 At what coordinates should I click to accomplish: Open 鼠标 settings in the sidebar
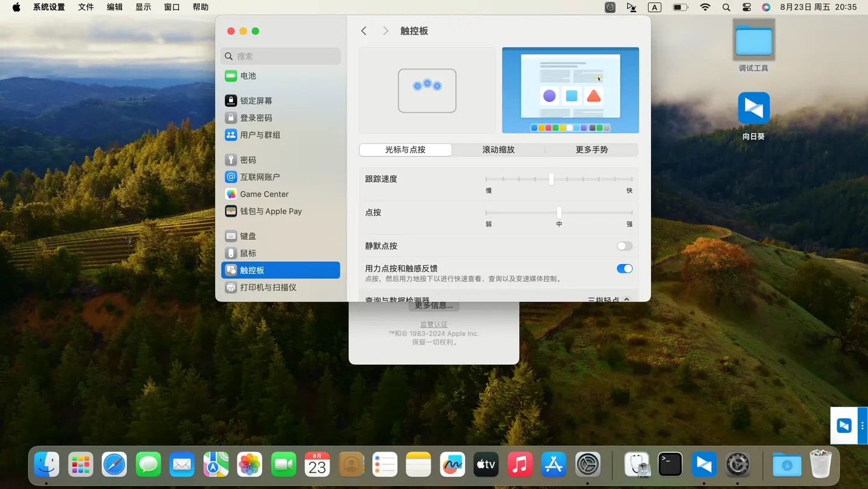[246, 253]
